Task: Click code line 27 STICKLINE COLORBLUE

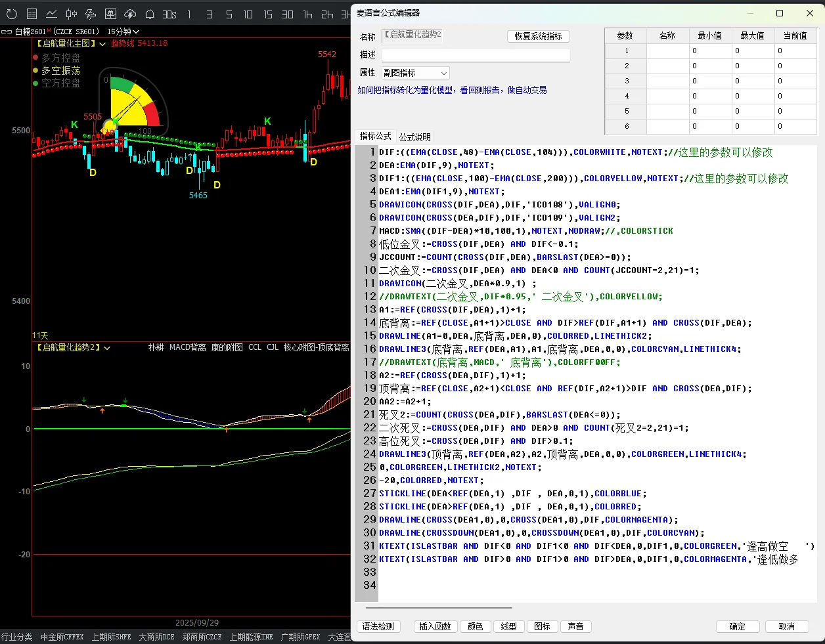Action: click(513, 494)
